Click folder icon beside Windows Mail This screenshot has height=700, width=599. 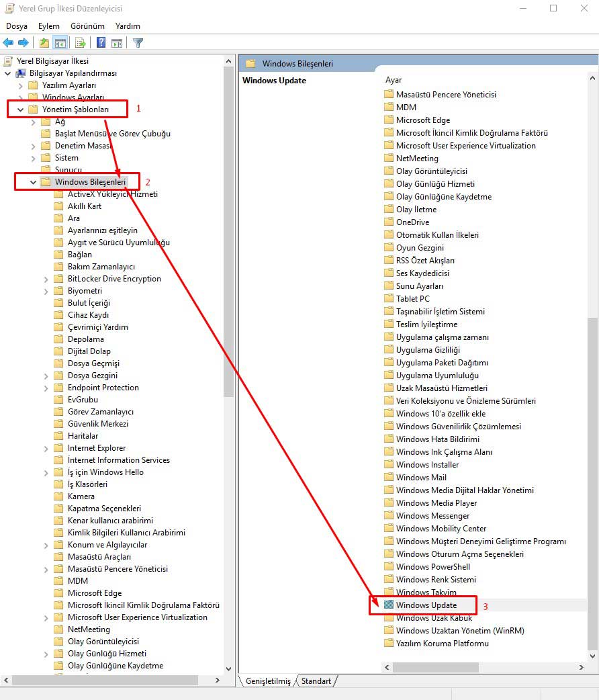389,477
